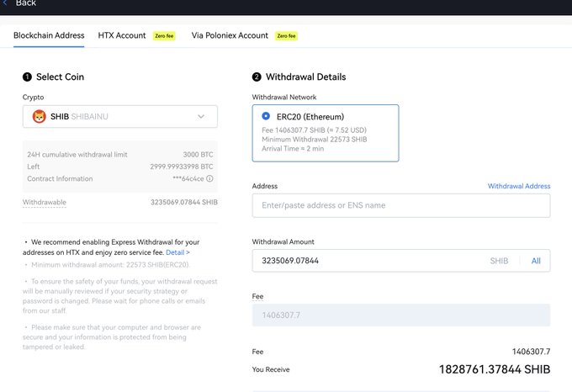This screenshot has height=392, width=572.
Task: Open Express Withdrawal Detail link
Action: [x=177, y=252]
